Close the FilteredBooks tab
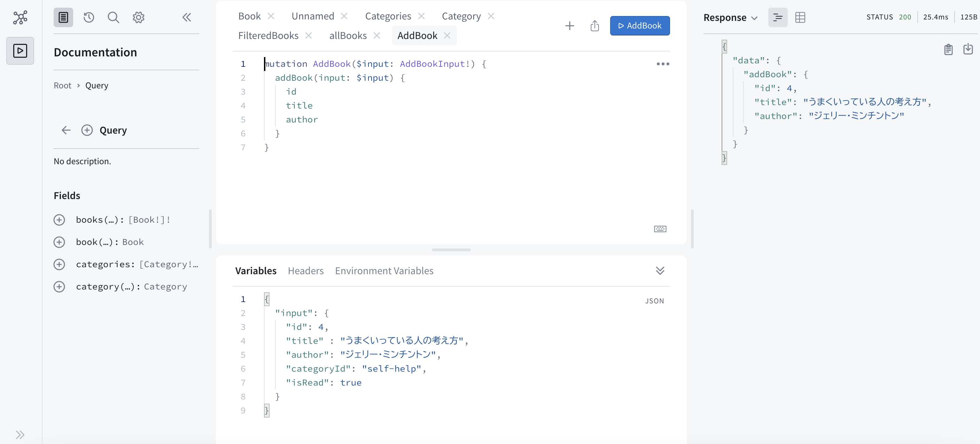 coord(309,35)
